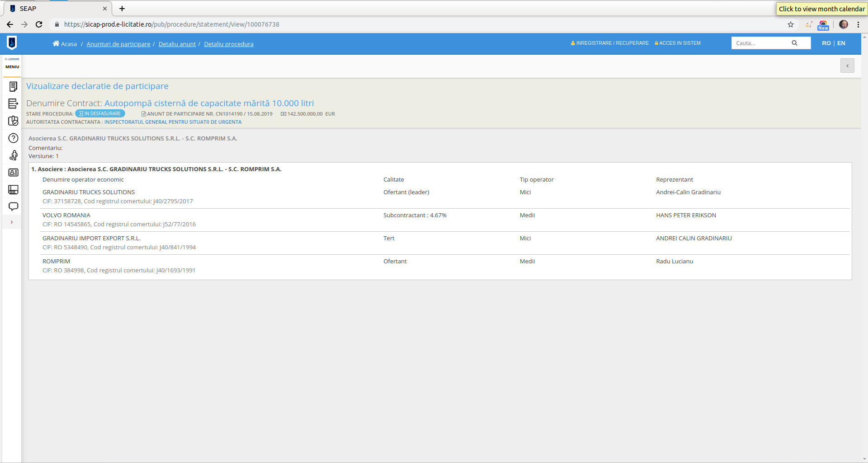Open the sidebar catalog cart icon
This screenshot has width=868, height=463.
click(13, 190)
